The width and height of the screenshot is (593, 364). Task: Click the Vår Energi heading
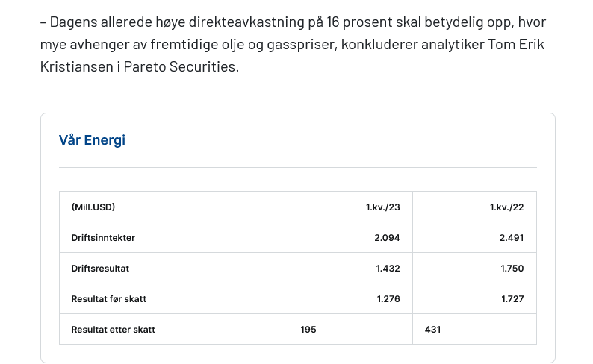click(92, 140)
